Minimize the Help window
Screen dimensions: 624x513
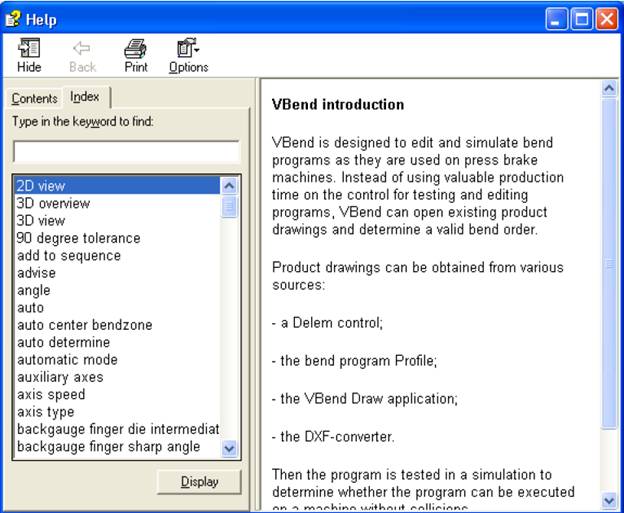tap(557, 19)
